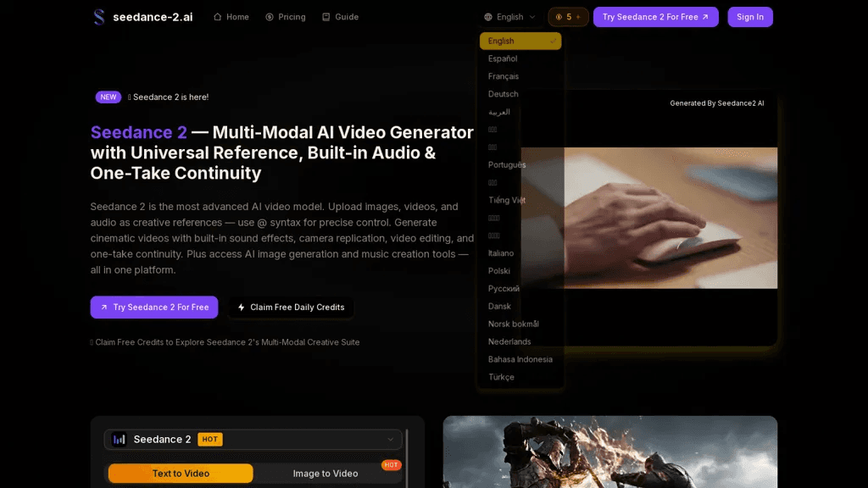Click header Try Seedance 2 For Free
The image size is (868, 488).
[x=655, y=17]
